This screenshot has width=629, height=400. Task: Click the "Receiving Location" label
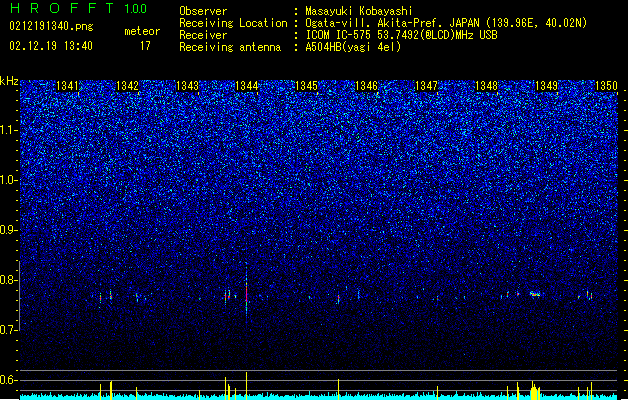233,23
